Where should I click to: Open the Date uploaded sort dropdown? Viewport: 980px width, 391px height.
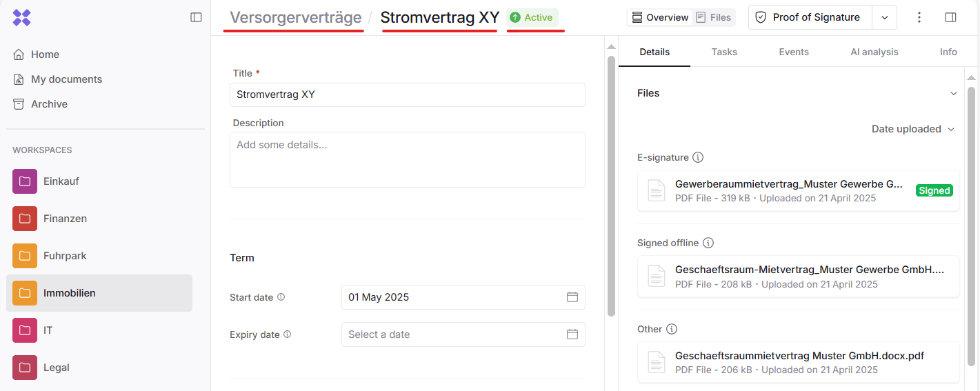(x=912, y=129)
